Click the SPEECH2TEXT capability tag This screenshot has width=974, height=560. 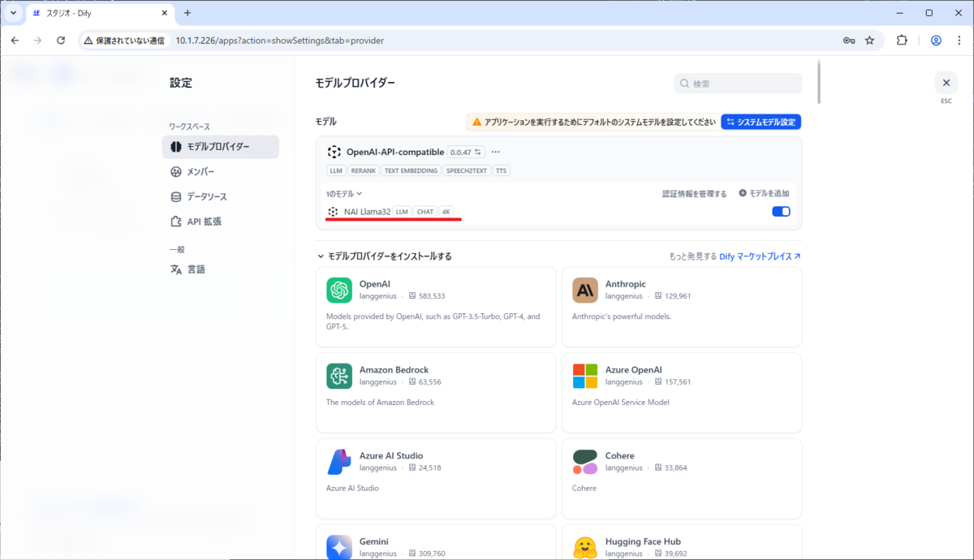[467, 171]
